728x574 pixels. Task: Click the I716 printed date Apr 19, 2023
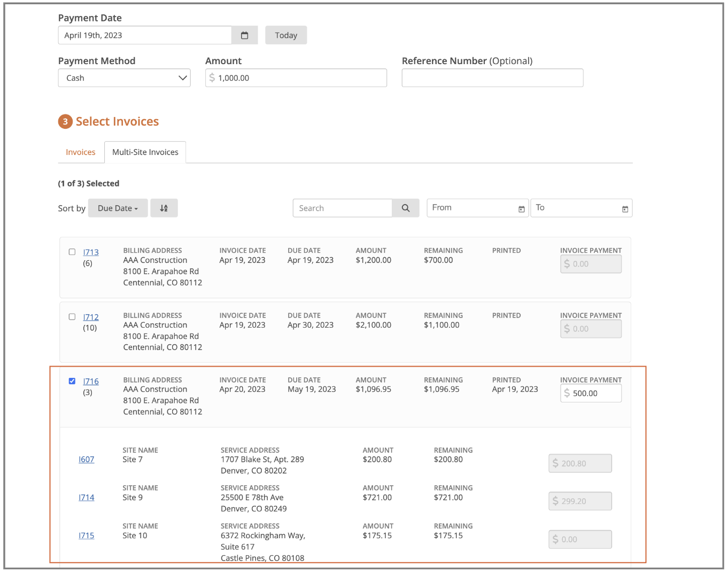click(515, 390)
